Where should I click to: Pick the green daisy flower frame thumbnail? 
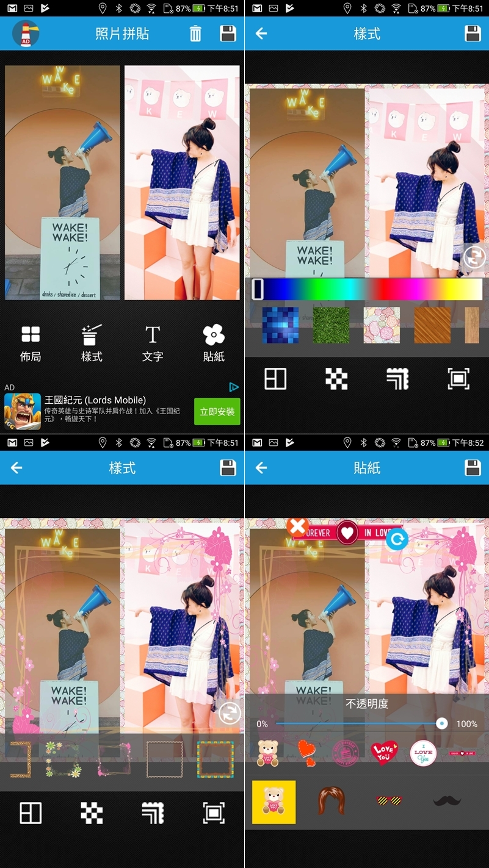point(63,759)
